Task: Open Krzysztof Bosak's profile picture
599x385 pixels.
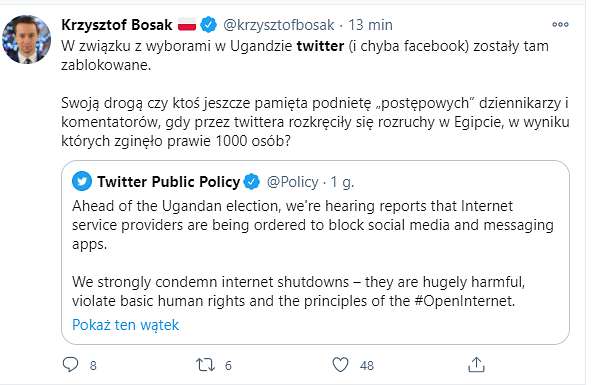Action: pyautogui.click(x=26, y=39)
